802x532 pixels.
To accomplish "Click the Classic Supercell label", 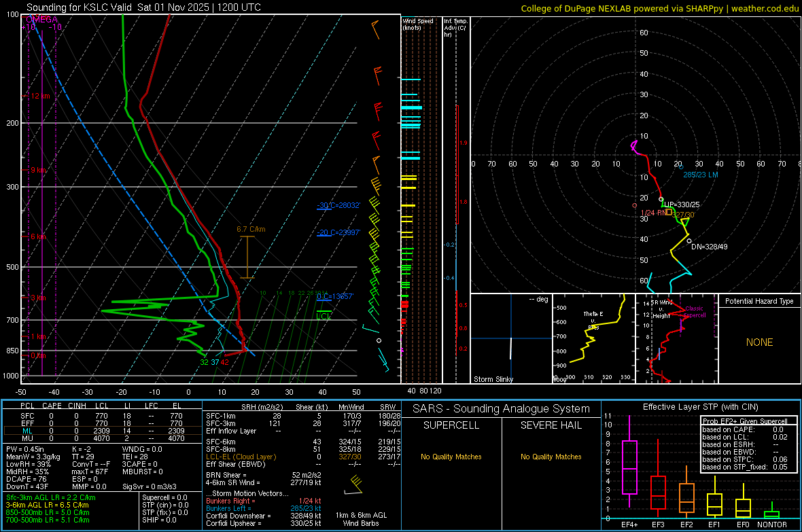I will 695,312.
